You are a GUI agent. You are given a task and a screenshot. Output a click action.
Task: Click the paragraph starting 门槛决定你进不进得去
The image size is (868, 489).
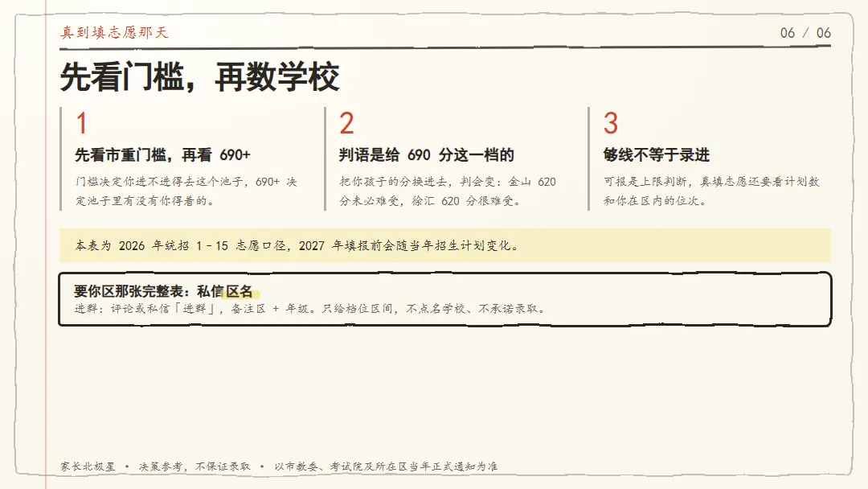(186, 191)
